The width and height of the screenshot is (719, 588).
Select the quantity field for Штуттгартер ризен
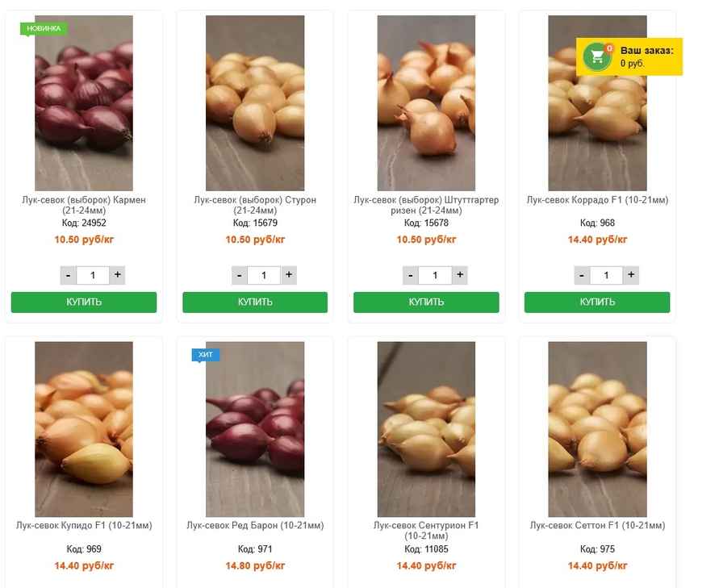coord(435,275)
